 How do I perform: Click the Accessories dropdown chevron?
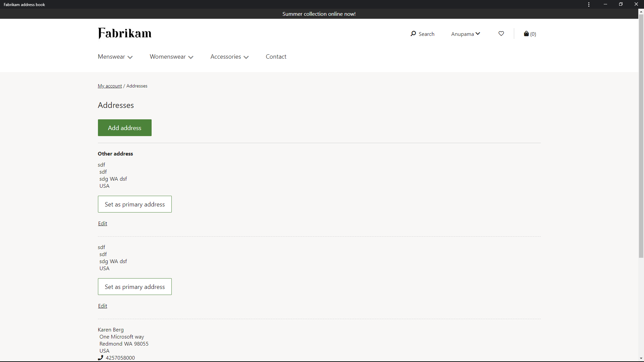[247, 57]
